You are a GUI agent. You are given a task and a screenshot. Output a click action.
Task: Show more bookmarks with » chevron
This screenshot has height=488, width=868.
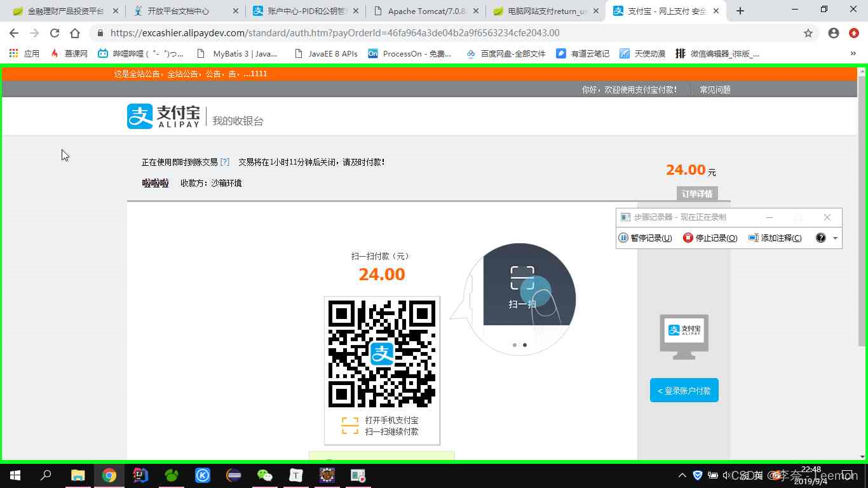(x=853, y=53)
